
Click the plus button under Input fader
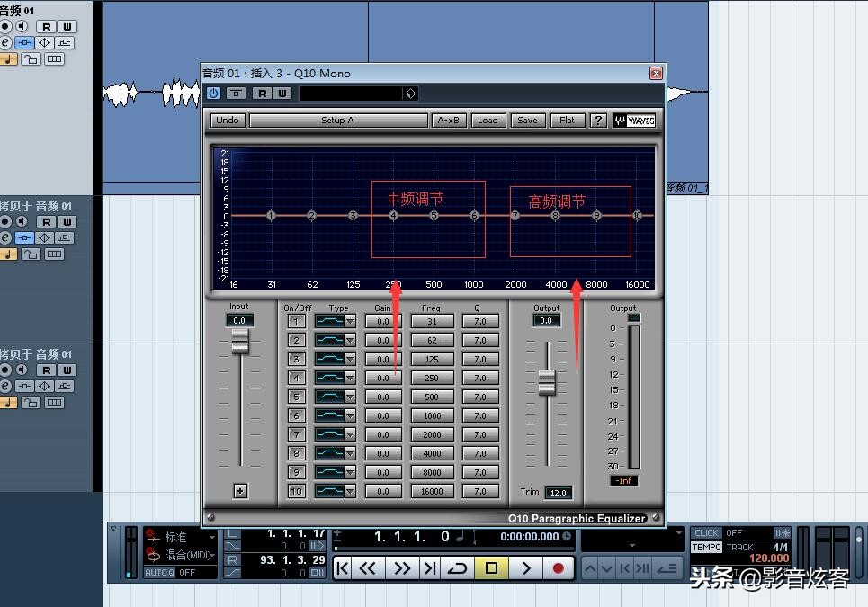coord(240,491)
